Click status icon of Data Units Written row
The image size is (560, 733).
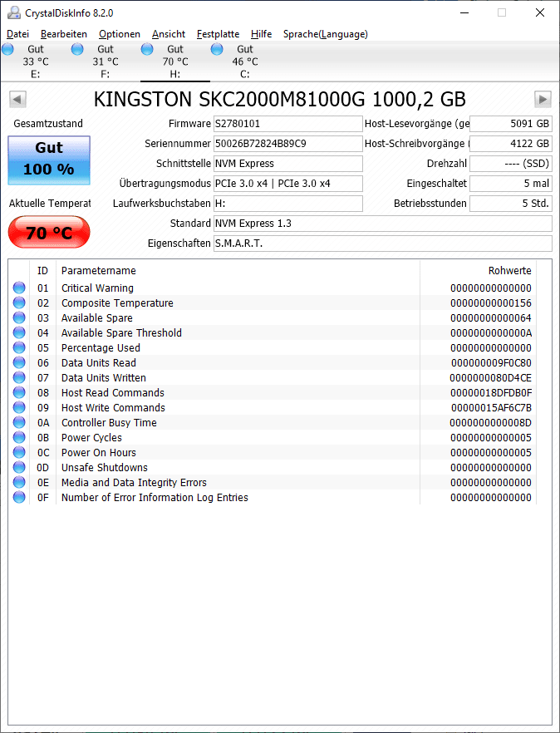point(19,377)
